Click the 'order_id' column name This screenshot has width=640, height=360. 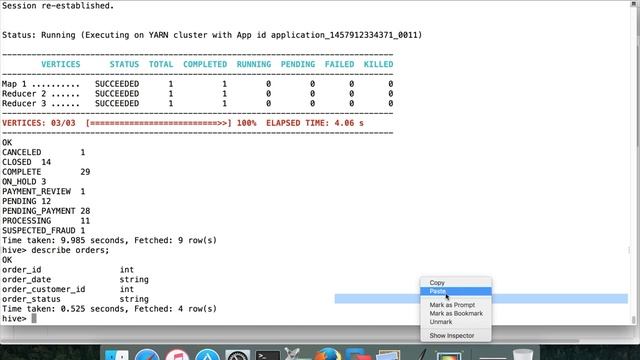(22, 270)
